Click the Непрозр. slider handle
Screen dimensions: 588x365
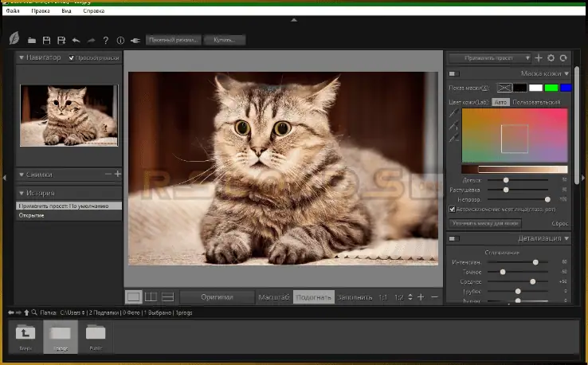point(547,199)
